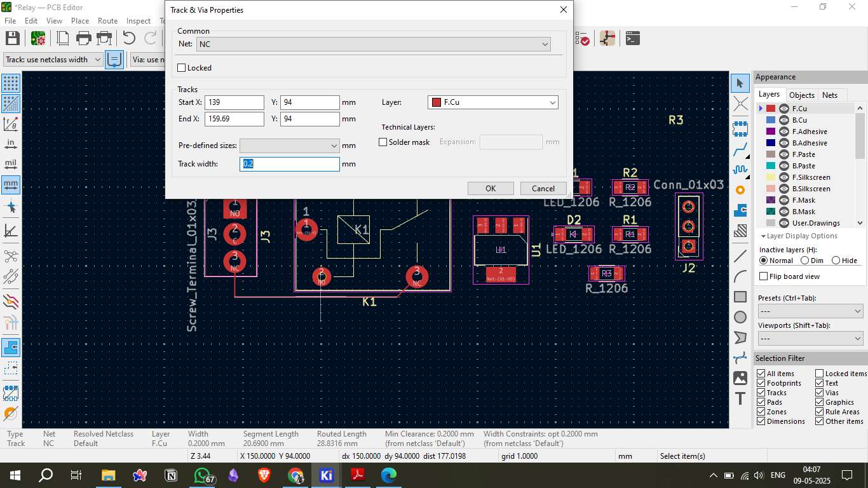Click the Page Settings icon
This screenshot has height=488, width=868.
pos(63,38)
